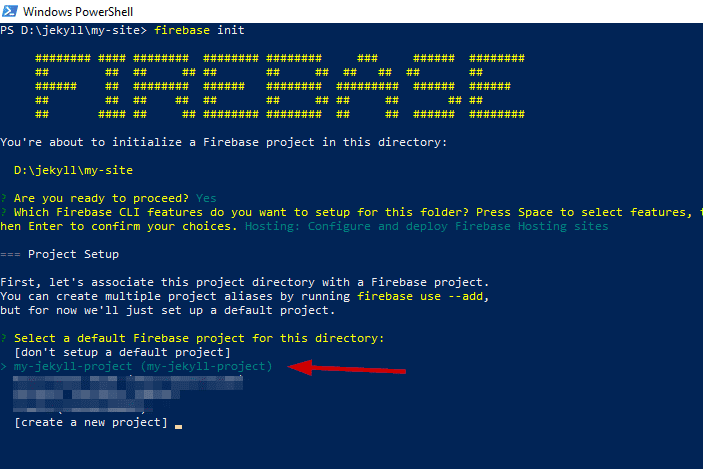Click the selection arrow beside my-jekyll-project
The width and height of the screenshot is (703, 469).
coord(4,367)
